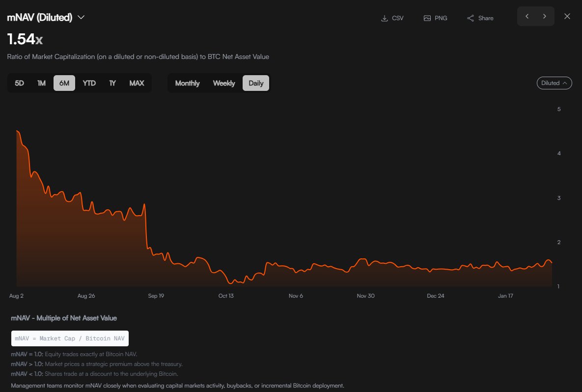Click the mNAV formula code box
This screenshot has height=392, width=582.
click(70, 338)
